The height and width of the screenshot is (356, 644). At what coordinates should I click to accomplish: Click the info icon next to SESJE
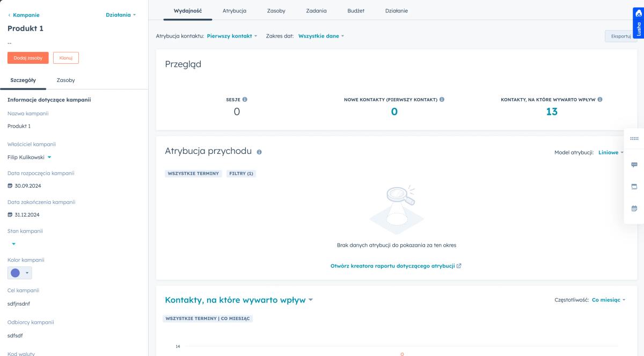point(245,100)
